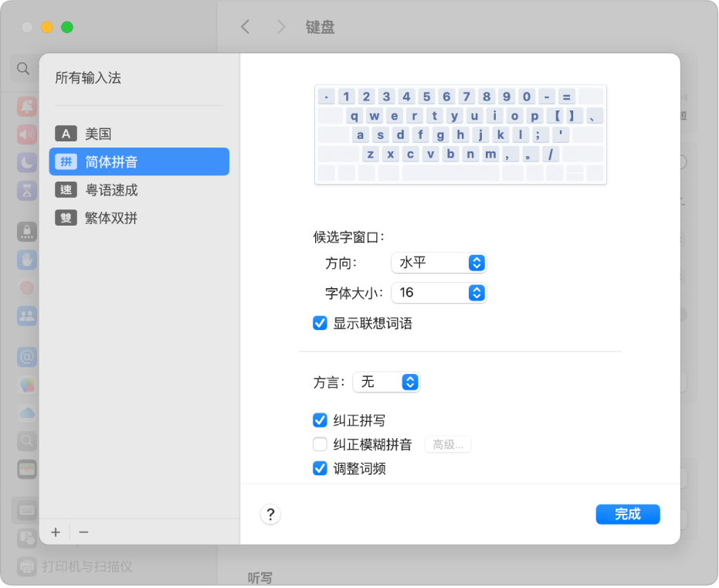
Task: Open Spotlight magnifier icon in settings sidebar
Action: (27, 441)
